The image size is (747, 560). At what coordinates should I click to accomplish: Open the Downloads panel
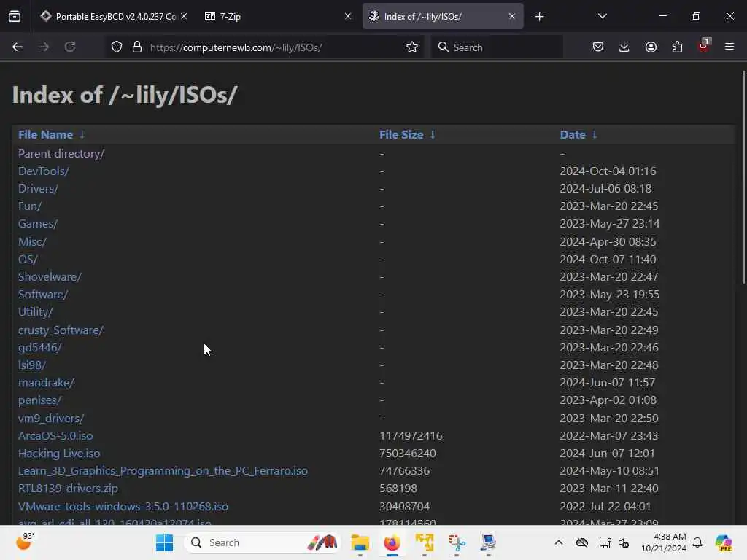point(624,47)
